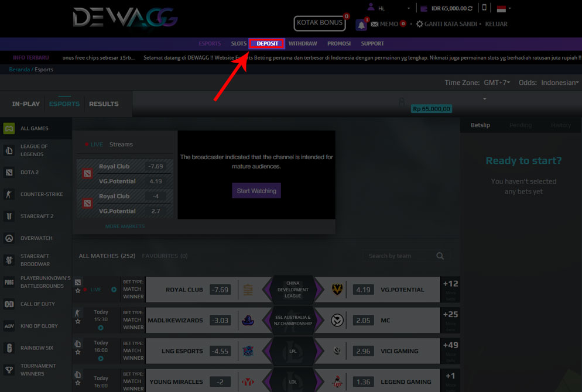
Task: Open the ESPORTS item in the top navigation
Action: pyautogui.click(x=210, y=43)
